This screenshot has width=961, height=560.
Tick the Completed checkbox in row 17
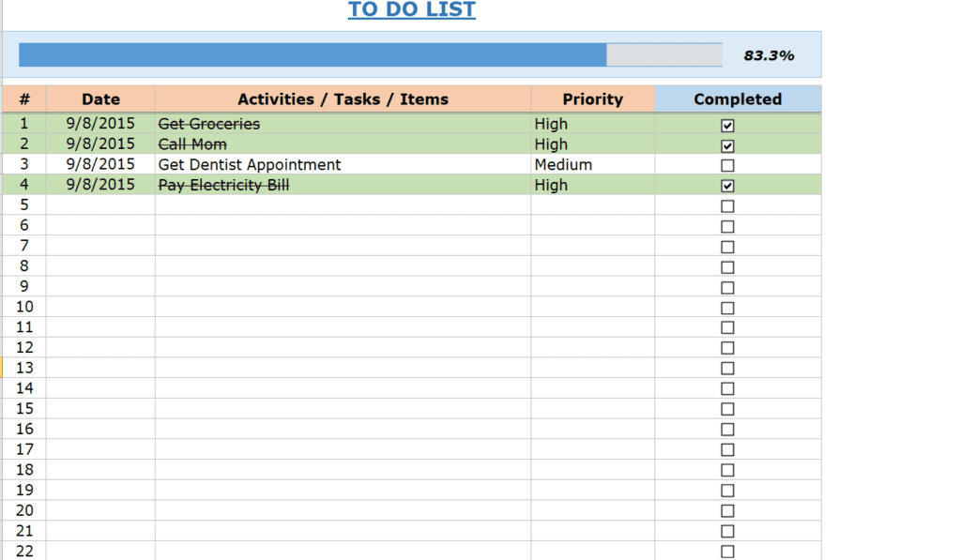click(x=727, y=449)
